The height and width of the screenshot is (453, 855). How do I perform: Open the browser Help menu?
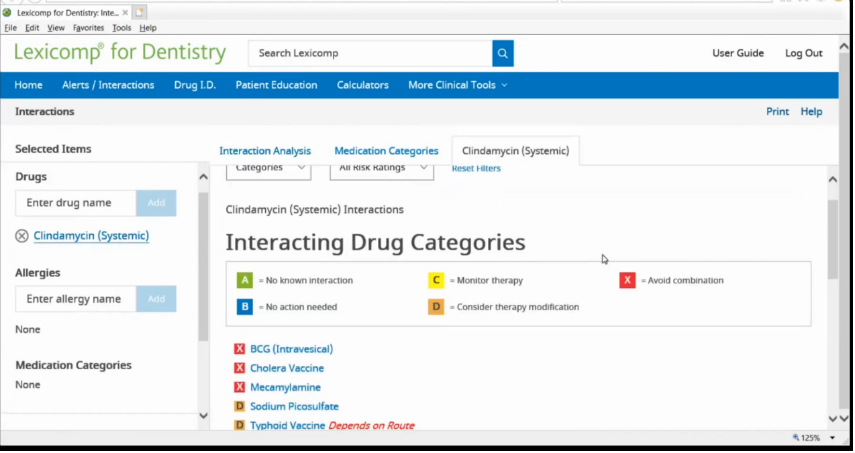[x=148, y=28]
